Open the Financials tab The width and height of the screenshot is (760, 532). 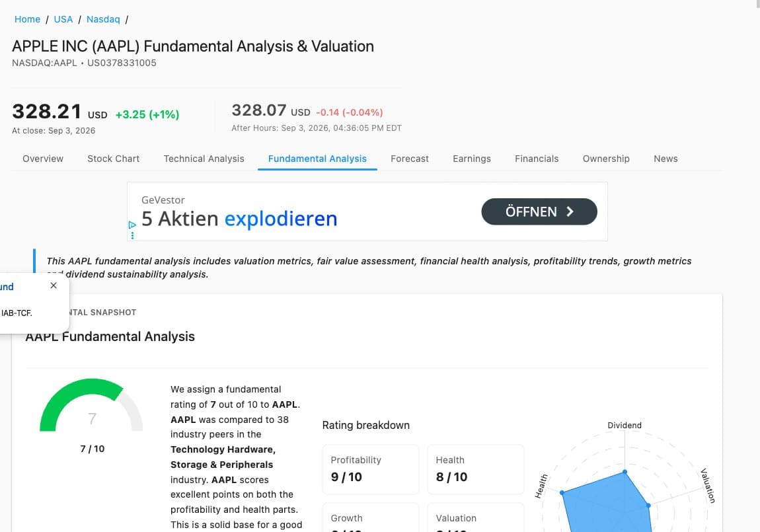tap(537, 159)
